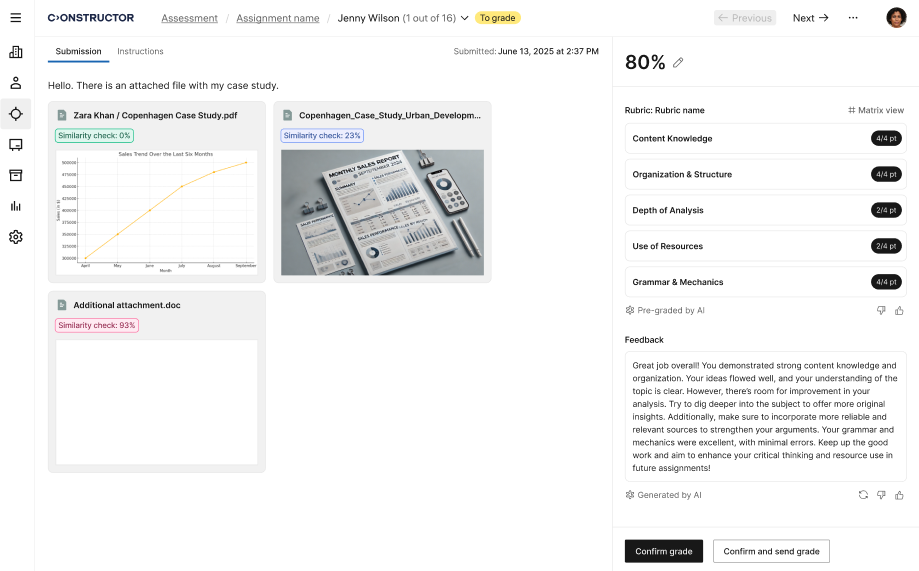Thumbs down the AI pre-graded rubric
The height and width of the screenshot is (571, 919).
[x=881, y=311]
